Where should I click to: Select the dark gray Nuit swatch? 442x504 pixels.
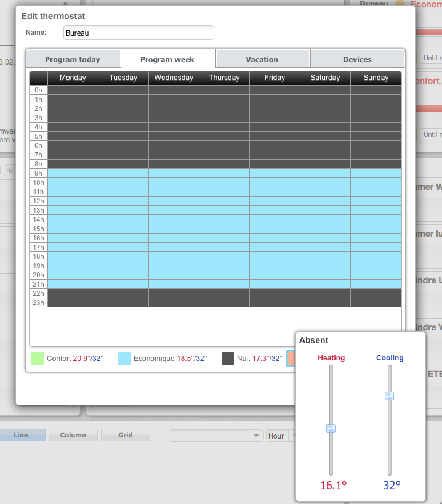coord(228,358)
